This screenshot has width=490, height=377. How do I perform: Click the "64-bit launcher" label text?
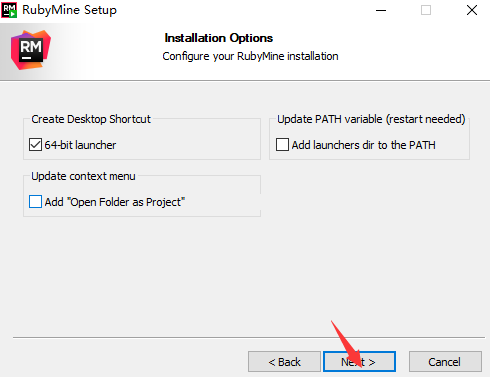coord(80,145)
